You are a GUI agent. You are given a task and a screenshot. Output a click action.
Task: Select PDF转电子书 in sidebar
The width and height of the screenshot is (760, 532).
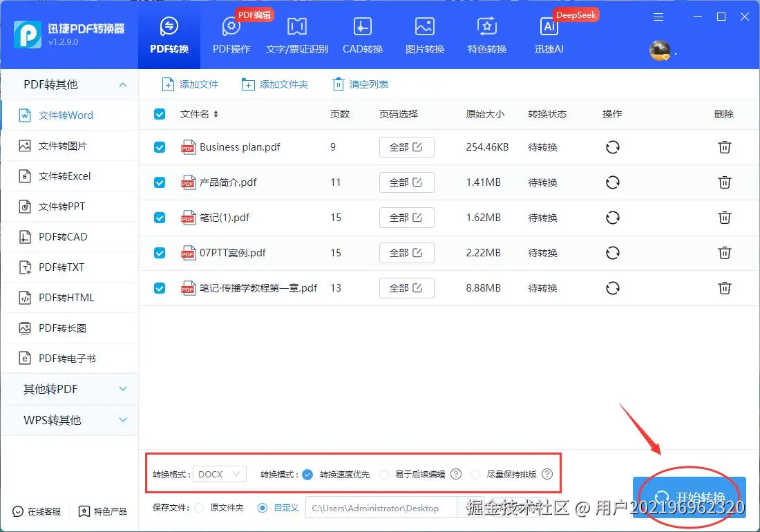70,359
